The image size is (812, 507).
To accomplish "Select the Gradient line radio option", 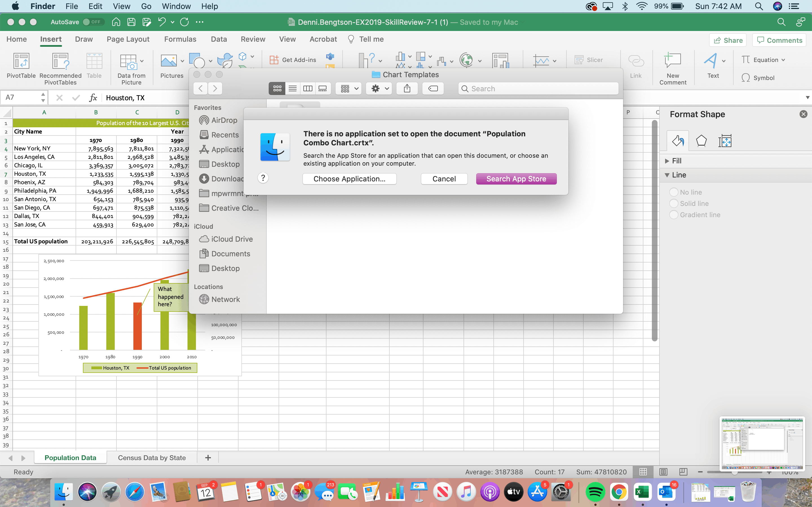I will pos(674,215).
